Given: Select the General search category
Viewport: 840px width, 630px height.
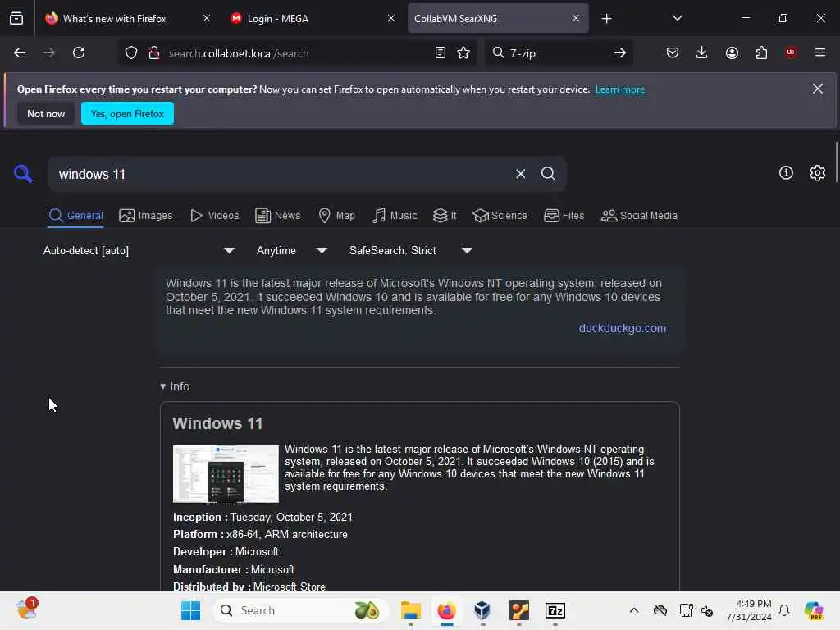Looking at the screenshot, I should tap(75, 216).
